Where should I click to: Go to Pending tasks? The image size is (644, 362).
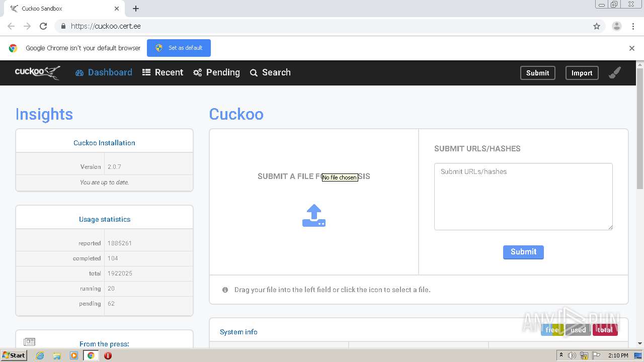(x=216, y=72)
